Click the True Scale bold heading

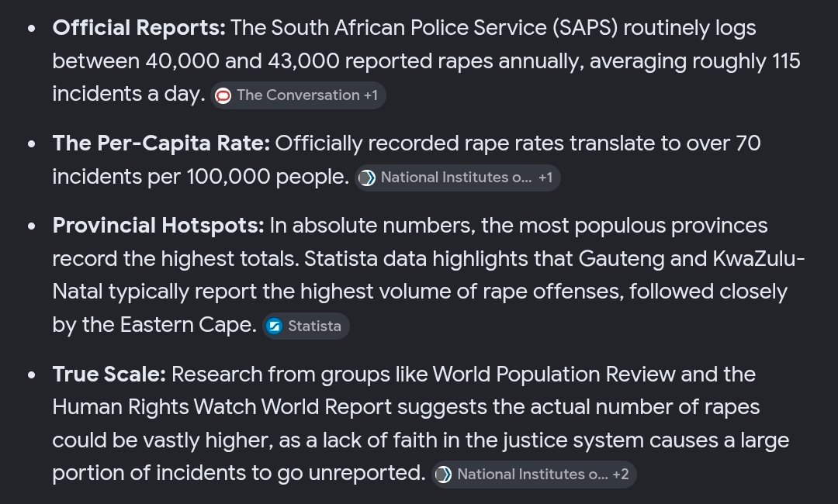(109, 375)
